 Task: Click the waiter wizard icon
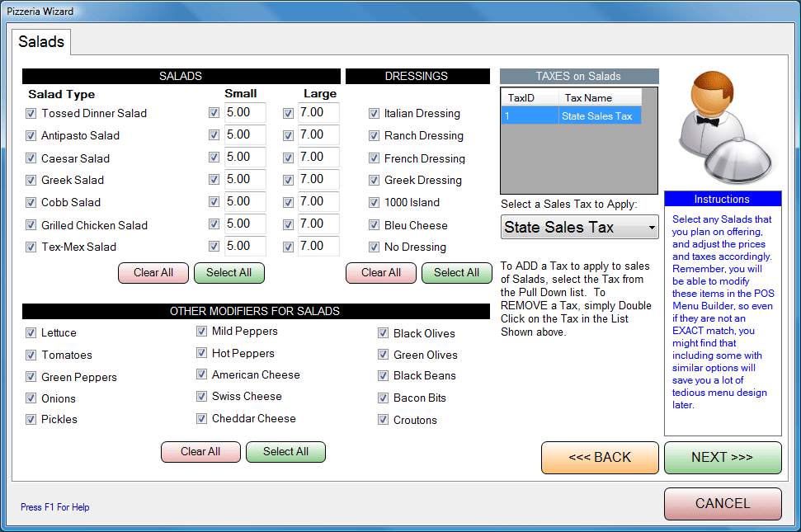tap(722, 129)
